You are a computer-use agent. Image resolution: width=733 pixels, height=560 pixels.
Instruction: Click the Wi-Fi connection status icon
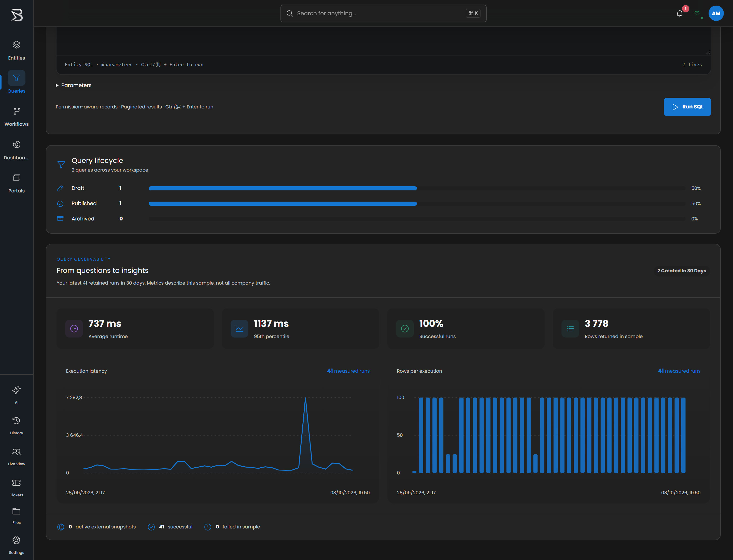pos(697,13)
